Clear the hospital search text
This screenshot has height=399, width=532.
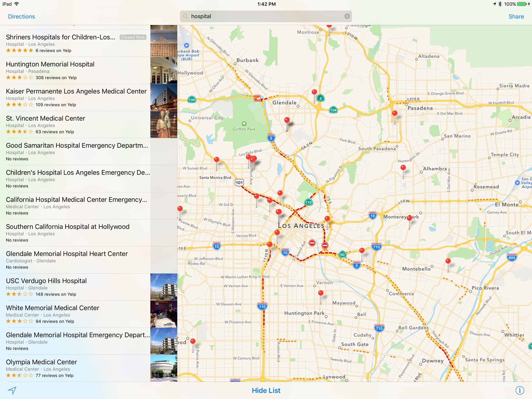pos(347,16)
